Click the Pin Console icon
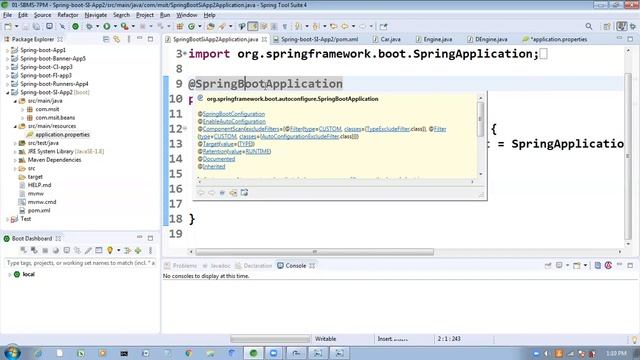 548,266
